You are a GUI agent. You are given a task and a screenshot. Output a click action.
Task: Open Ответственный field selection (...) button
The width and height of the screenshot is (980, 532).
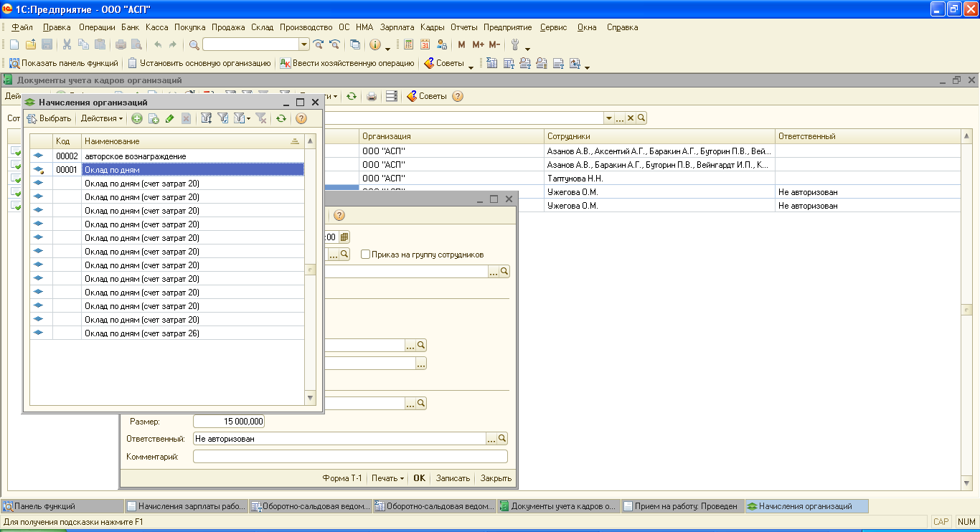click(491, 438)
